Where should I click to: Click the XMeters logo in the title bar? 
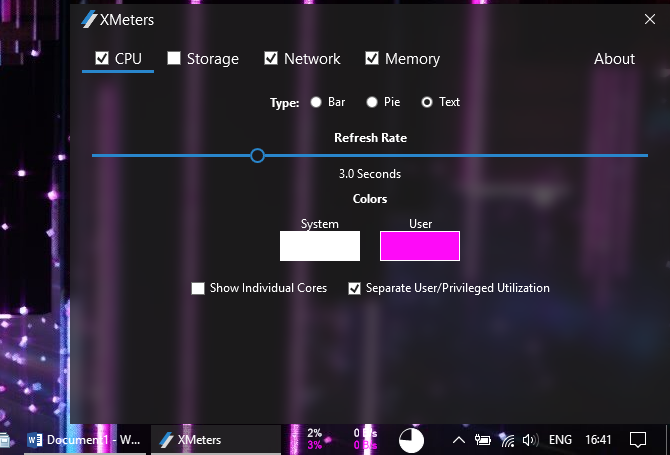click(90, 19)
